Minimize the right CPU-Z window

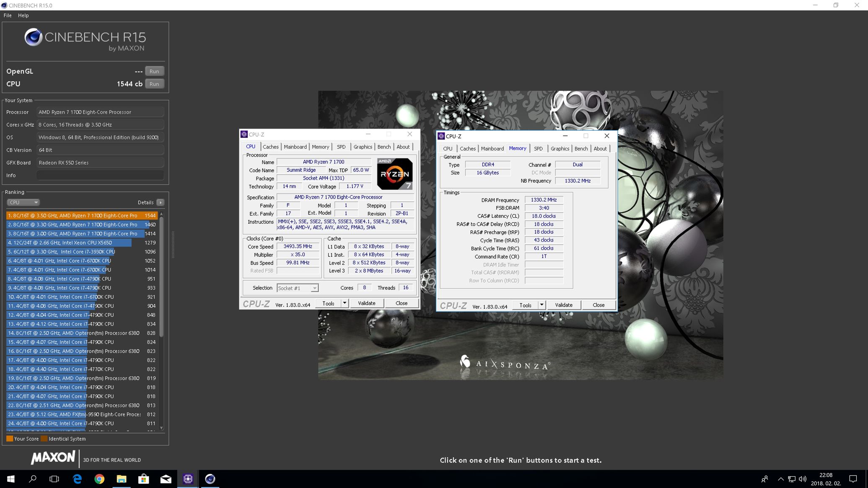pyautogui.click(x=565, y=136)
